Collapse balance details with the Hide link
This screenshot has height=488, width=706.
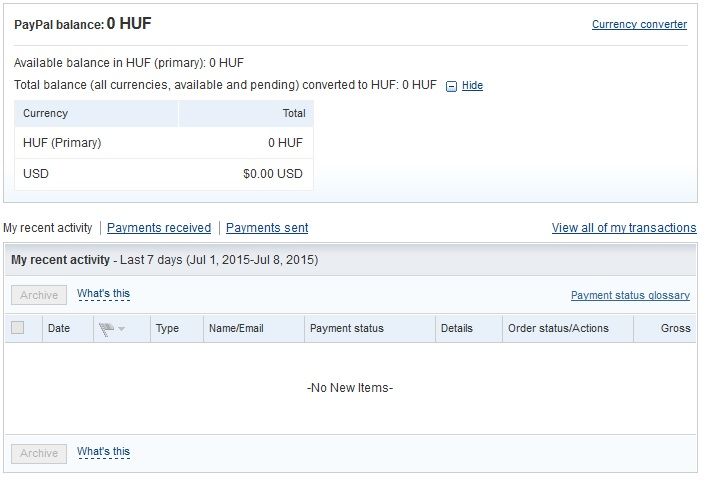[472, 86]
